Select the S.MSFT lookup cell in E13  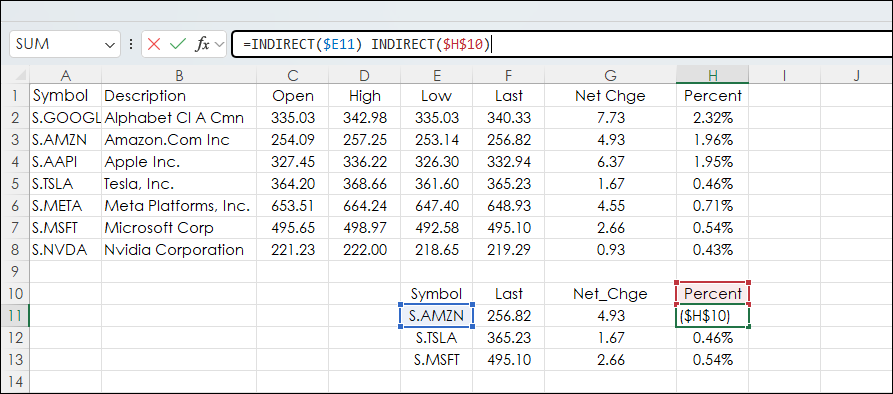pyautogui.click(x=436, y=359)
